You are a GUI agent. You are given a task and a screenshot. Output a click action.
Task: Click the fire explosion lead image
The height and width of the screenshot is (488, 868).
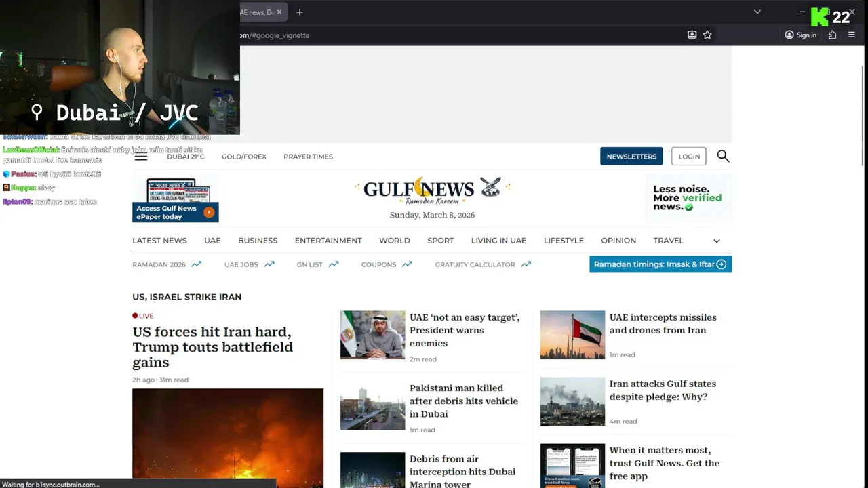point(228,437)
